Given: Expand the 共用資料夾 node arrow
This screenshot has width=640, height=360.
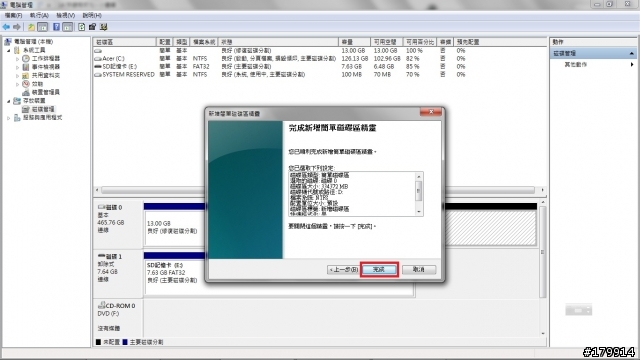Looking at the screenshot, I should pos(18,76).
